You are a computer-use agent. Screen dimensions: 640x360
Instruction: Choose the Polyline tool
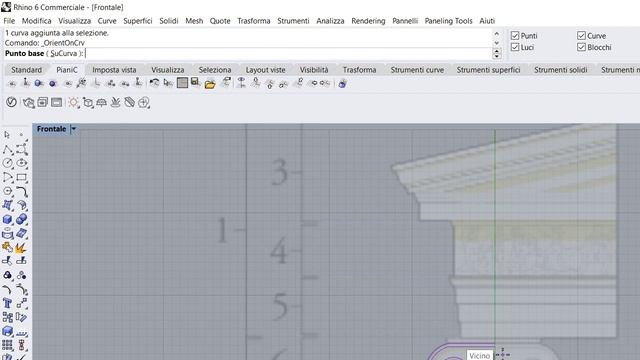7,149
